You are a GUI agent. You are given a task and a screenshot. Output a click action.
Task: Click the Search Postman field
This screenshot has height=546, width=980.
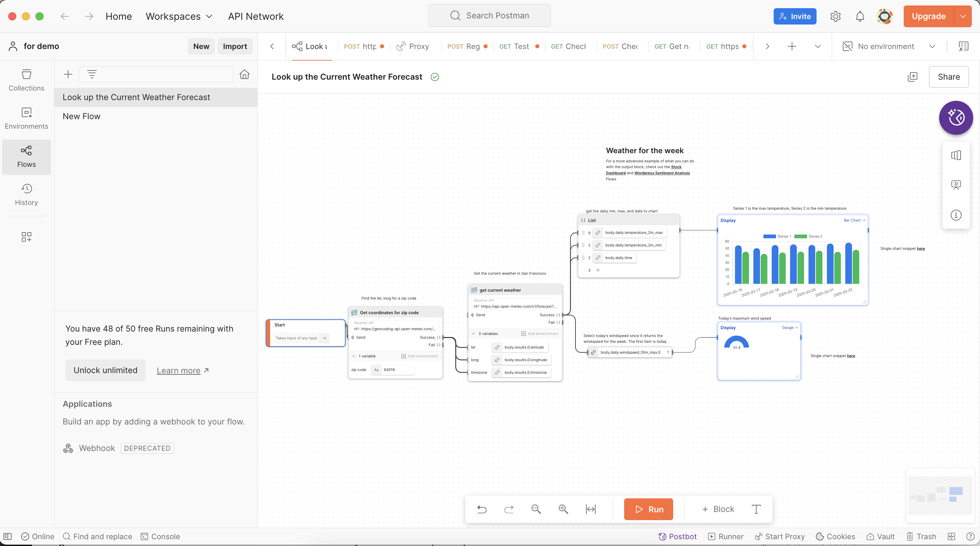pyautogui.click(x=490, y=16)
